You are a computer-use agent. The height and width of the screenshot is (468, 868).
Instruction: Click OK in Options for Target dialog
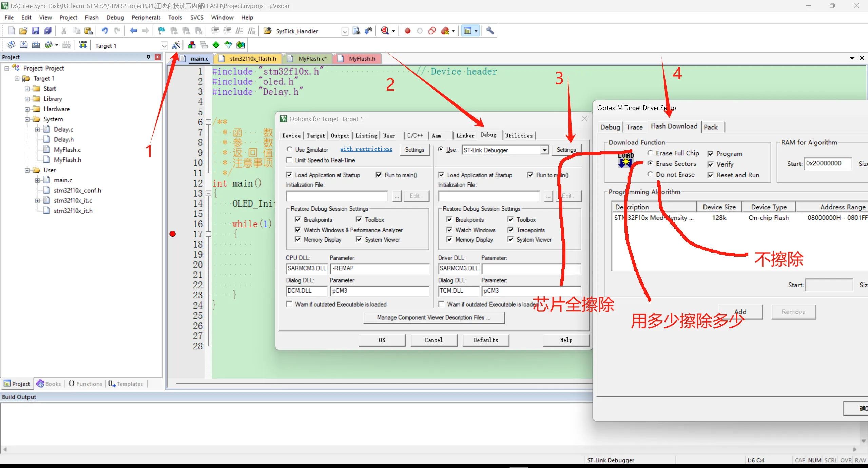pos(382,340)
